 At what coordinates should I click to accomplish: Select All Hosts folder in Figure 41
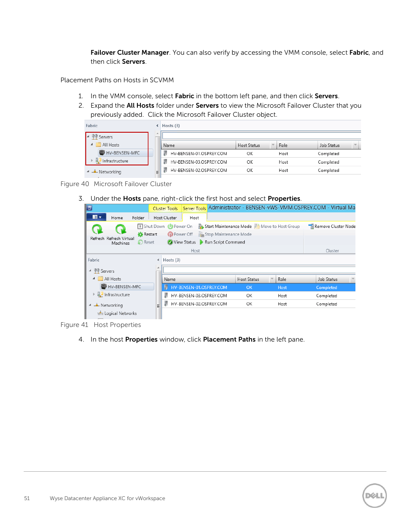click(109, 279)
